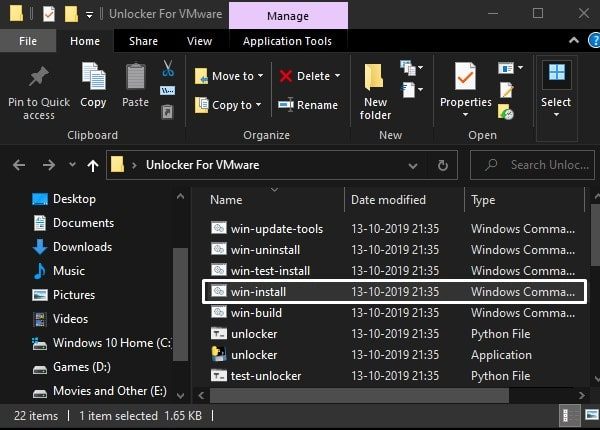
Task: Click the navigation pane vertical scrollbar
Action: pos(180,304)
